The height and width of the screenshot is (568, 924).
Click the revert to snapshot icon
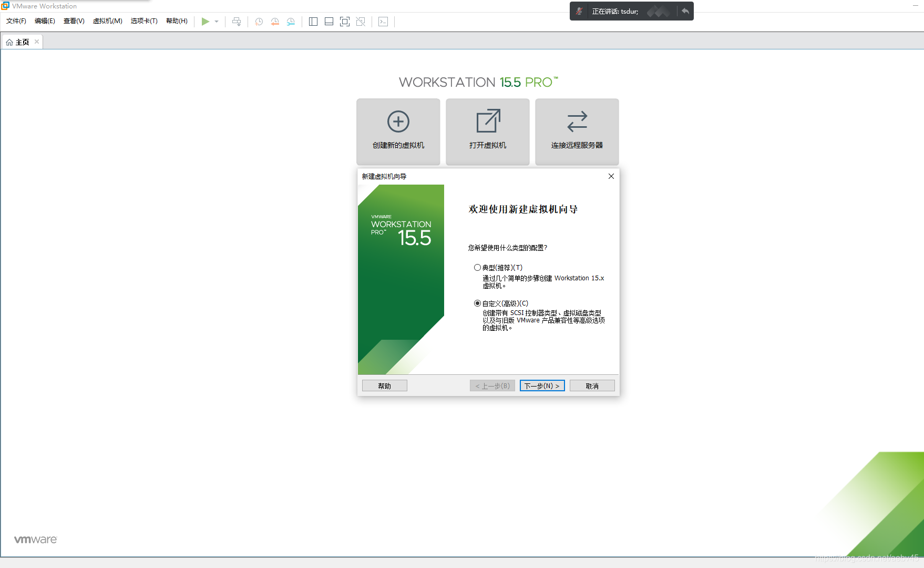coord(275,22)
